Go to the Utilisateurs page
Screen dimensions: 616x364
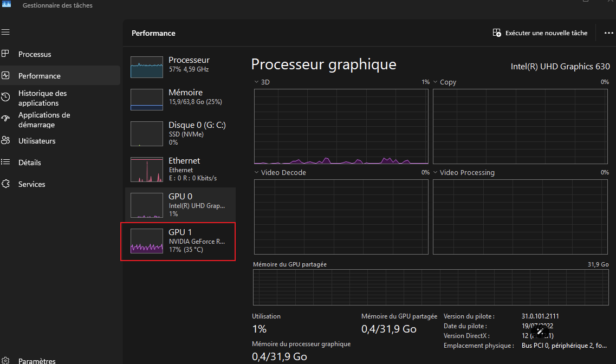(60, 141)
